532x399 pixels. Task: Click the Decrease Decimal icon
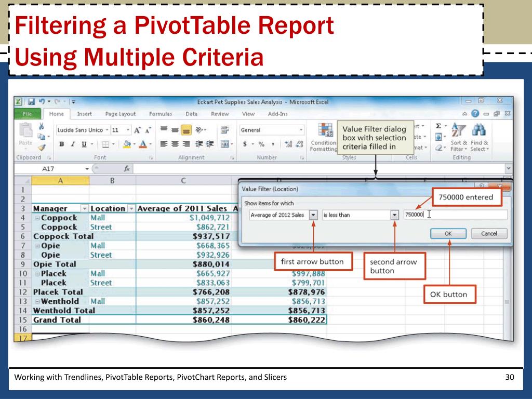pyautogui.click(x=300, y=144)
